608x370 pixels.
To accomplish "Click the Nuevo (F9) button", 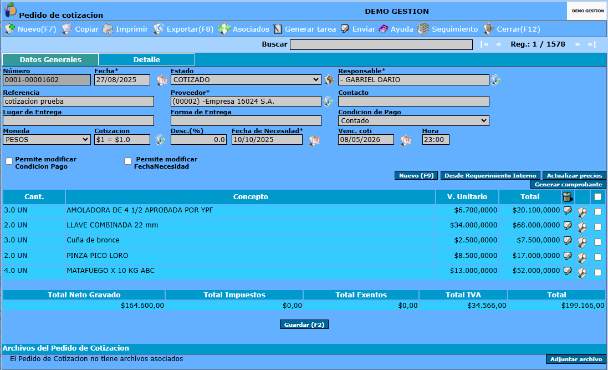I will click(416, 176).
